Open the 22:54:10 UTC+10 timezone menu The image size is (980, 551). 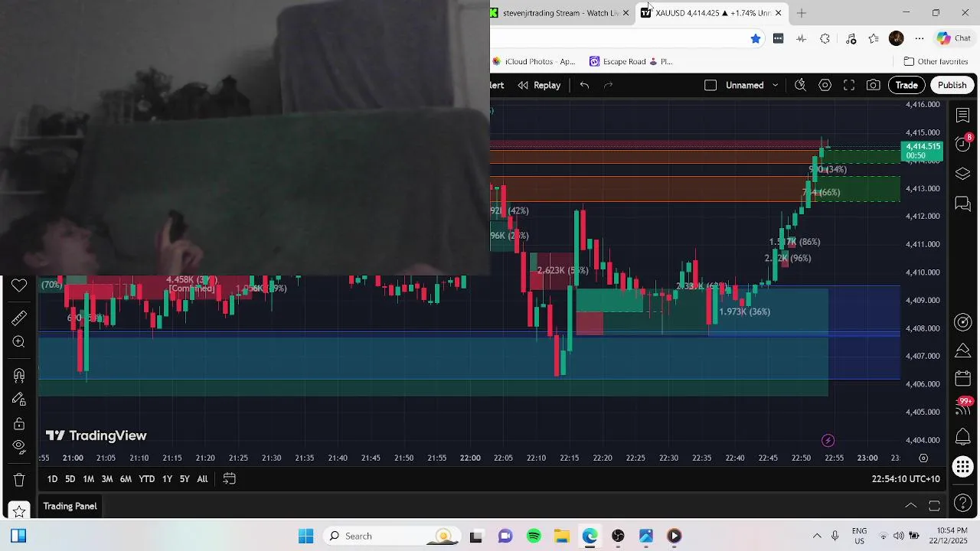906,479
